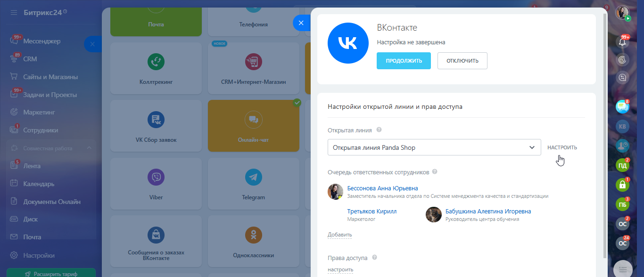Open the green lock chat icon
The image size is (644, 277).
[x=622, y=185]
